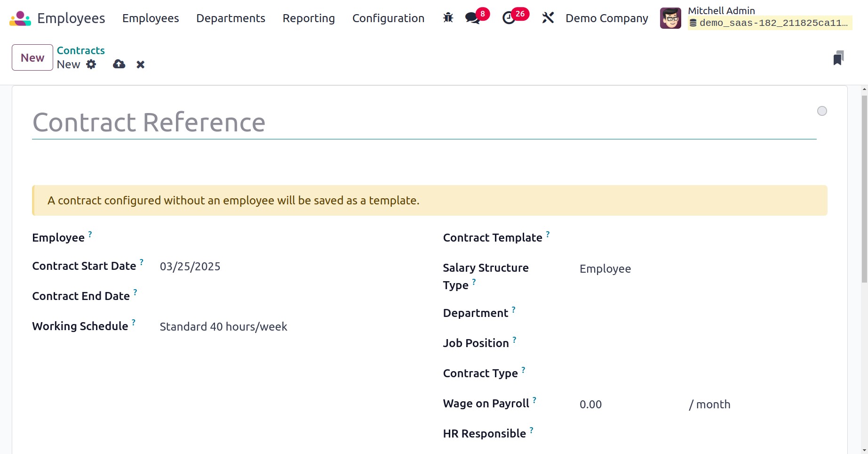868x454 pixels.
Task: Toggle the kanban state circle
Action: [x=821, y=111]
